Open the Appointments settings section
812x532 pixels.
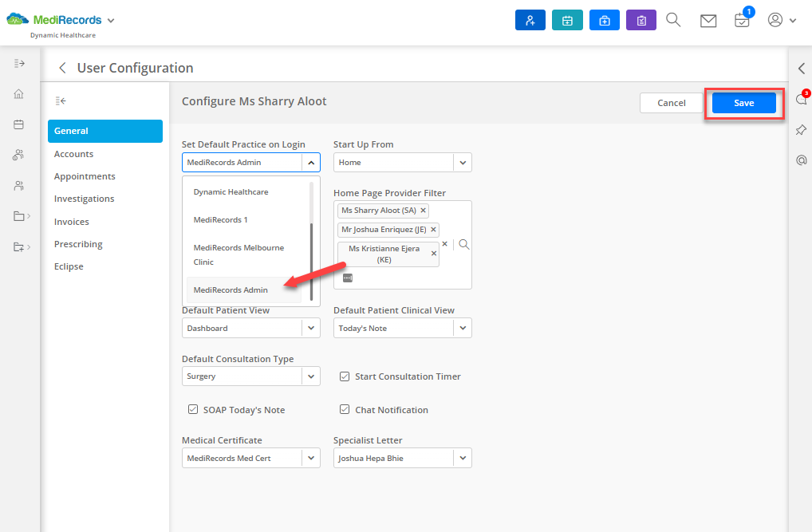click(85, 176)
